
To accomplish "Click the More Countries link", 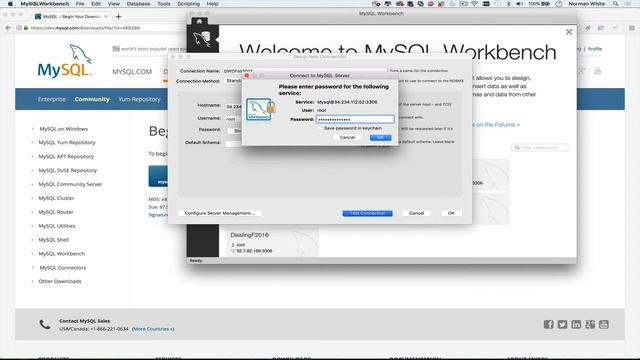I will 153,329.
